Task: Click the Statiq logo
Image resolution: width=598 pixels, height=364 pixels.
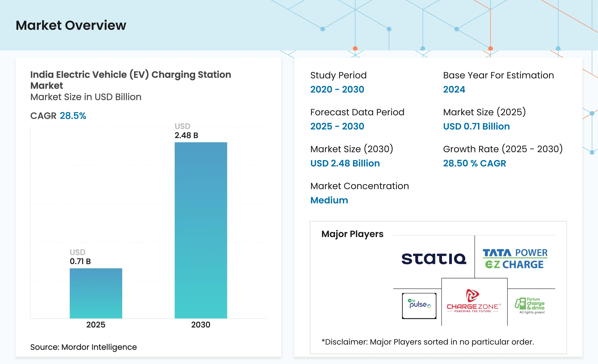Action: tap(434, 259)
